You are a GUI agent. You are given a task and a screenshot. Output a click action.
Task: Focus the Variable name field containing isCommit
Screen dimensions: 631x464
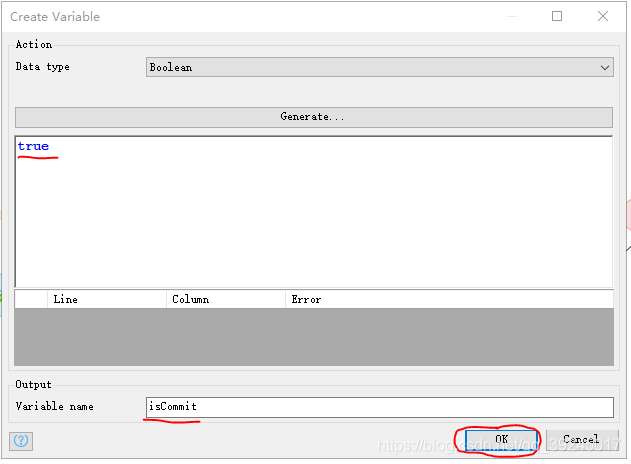379,407
